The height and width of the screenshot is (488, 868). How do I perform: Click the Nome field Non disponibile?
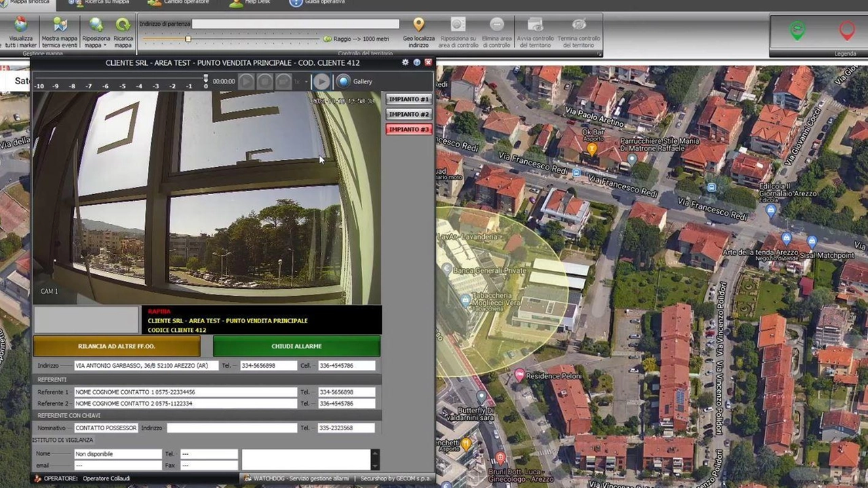117,453
